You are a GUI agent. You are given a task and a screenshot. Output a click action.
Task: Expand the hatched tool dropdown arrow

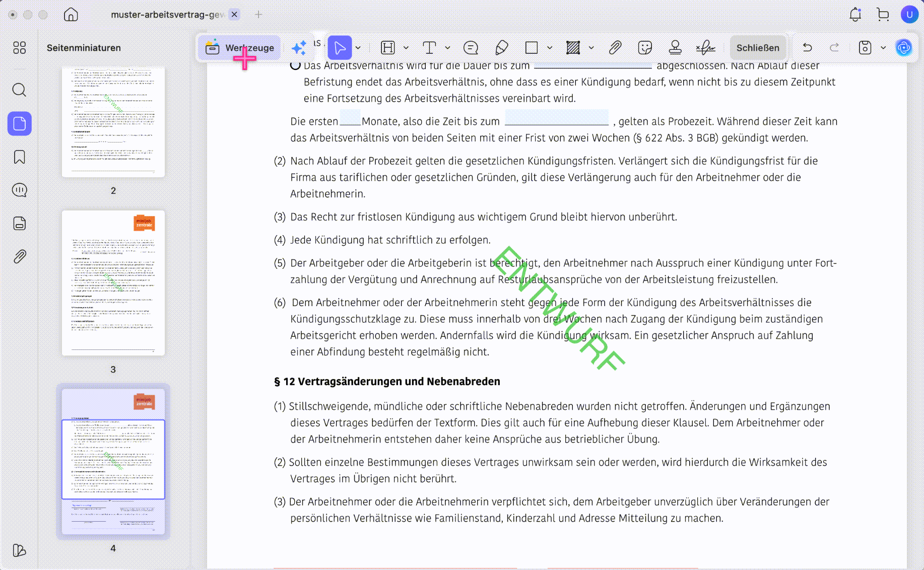pyautogui.click(x=591, y=48)
